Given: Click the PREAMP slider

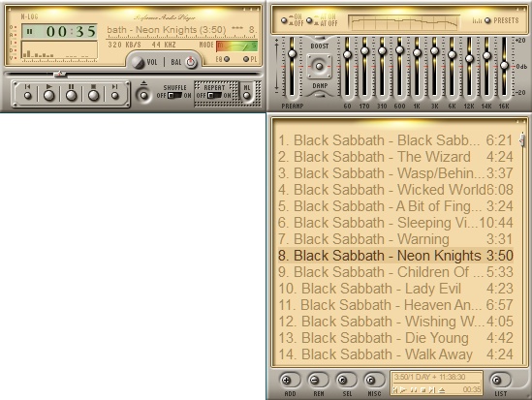Looking at the screenshot, I should click(292, 67).
